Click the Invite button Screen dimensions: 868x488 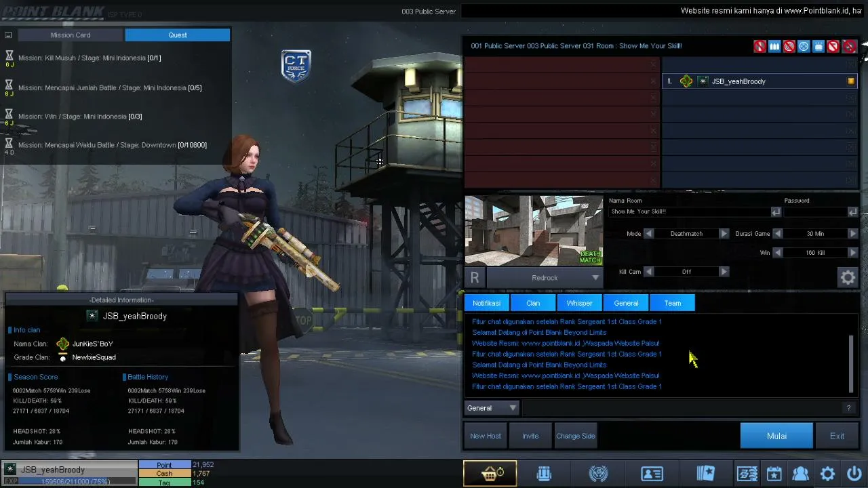(x=530, y=436)
